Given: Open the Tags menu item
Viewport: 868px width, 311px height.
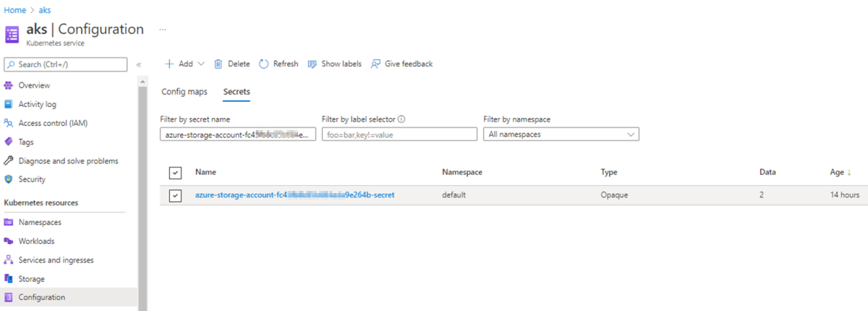Looking at the screenshot, I should coord(26,142).
